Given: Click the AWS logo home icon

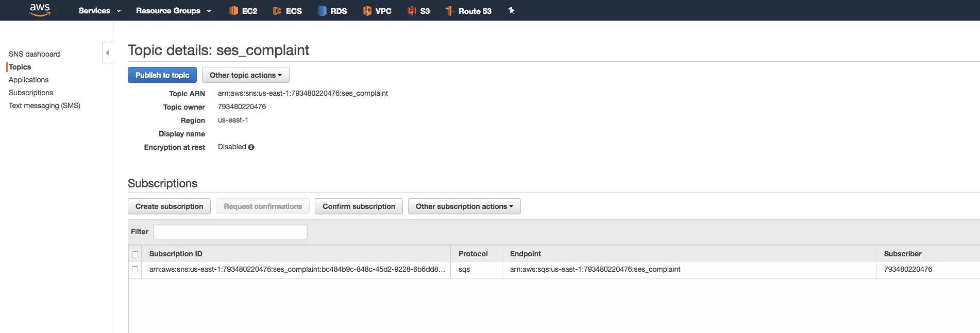Looking at the screenshot, I should click(x=40, y=10).
